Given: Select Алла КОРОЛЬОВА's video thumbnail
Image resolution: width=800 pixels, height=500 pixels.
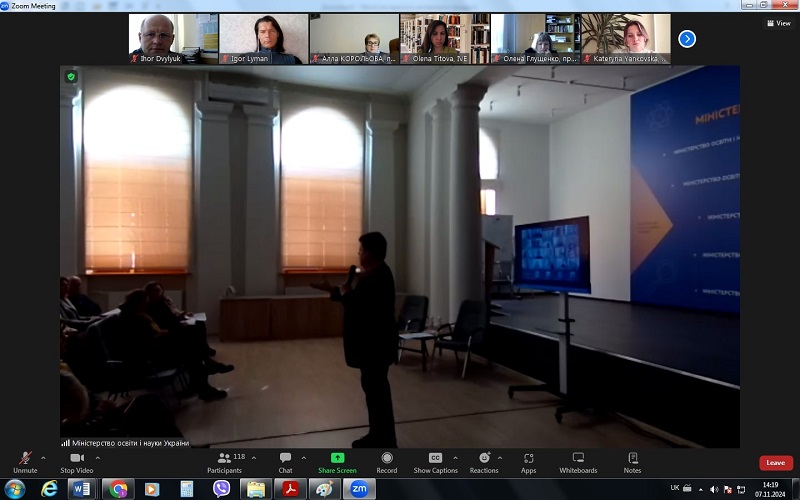Looking at the screenshot, I should point(354,39).
